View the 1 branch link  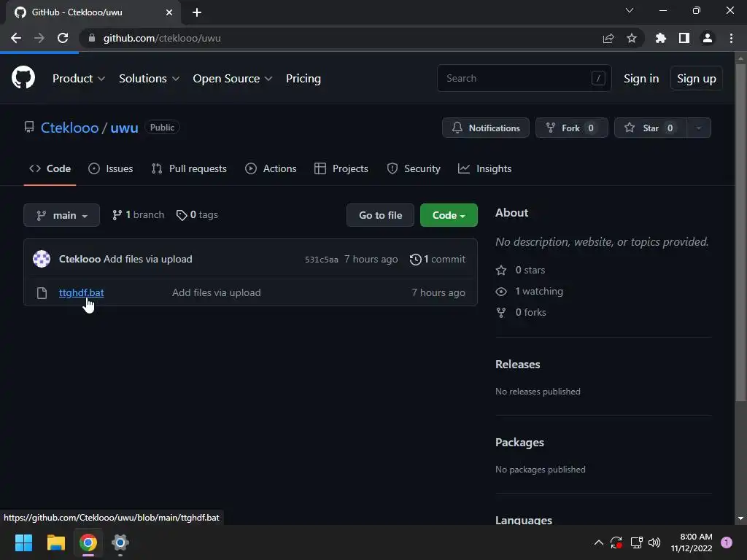pos(138,215)
